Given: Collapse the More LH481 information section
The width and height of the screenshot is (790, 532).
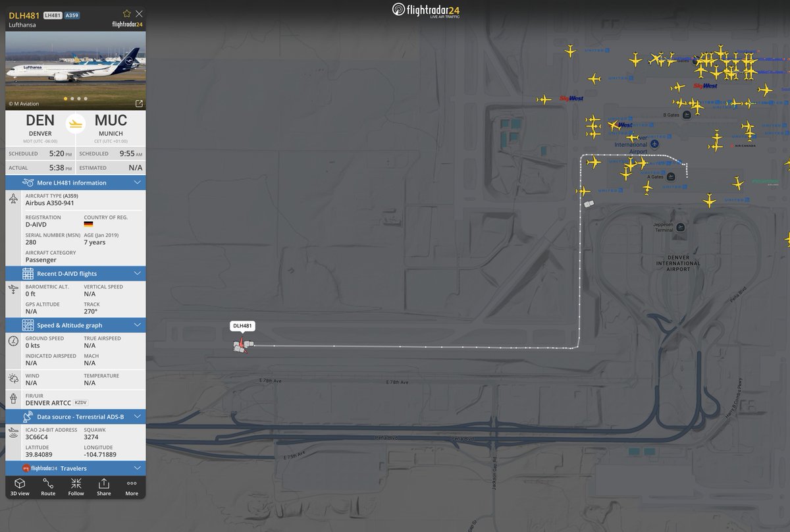Looking at the screenshot, I should pyautogui.click(x=136, y=182).
